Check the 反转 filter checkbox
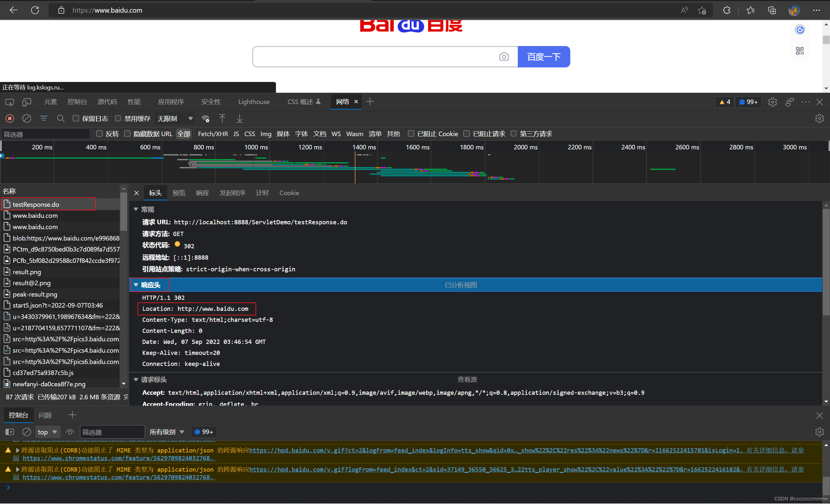The height and width of the screenshot is (504, 830). click(99, 134)
